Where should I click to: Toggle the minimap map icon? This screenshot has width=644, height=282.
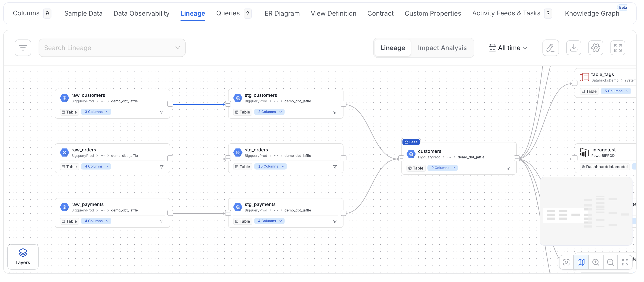(581, 262)
